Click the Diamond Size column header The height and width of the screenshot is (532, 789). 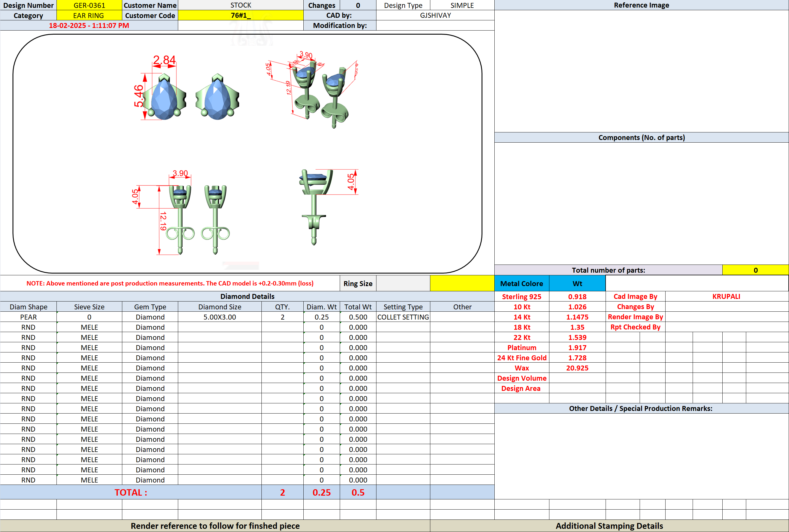click(220, 307)
